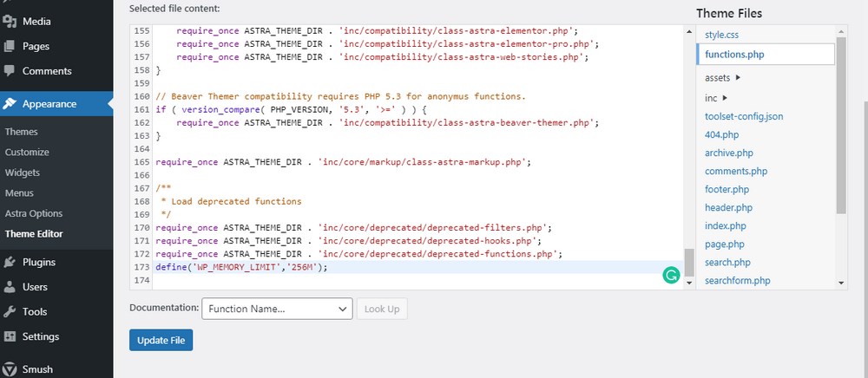The width and height of the screenshot is (868, 378).
Task: Open index.php theme file
Action: pyautogui.click(x=725, y=226)
